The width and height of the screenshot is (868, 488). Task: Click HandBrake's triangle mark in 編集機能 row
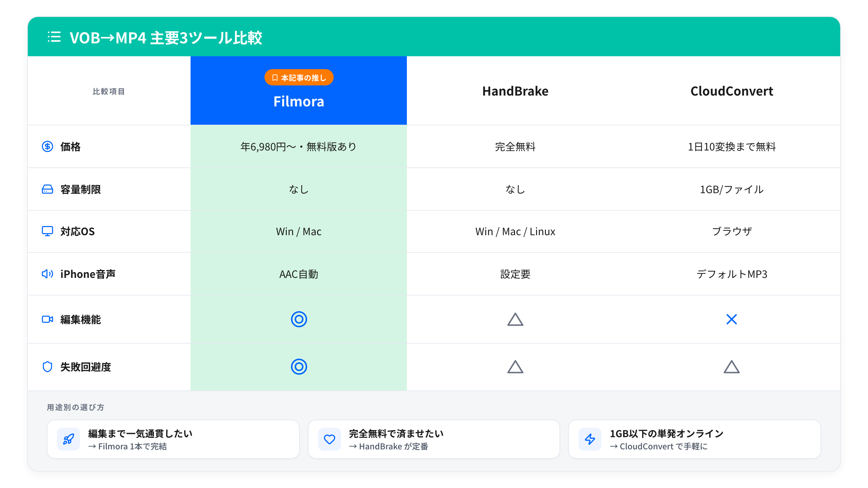pyautogui.click(x=515, y=319)
